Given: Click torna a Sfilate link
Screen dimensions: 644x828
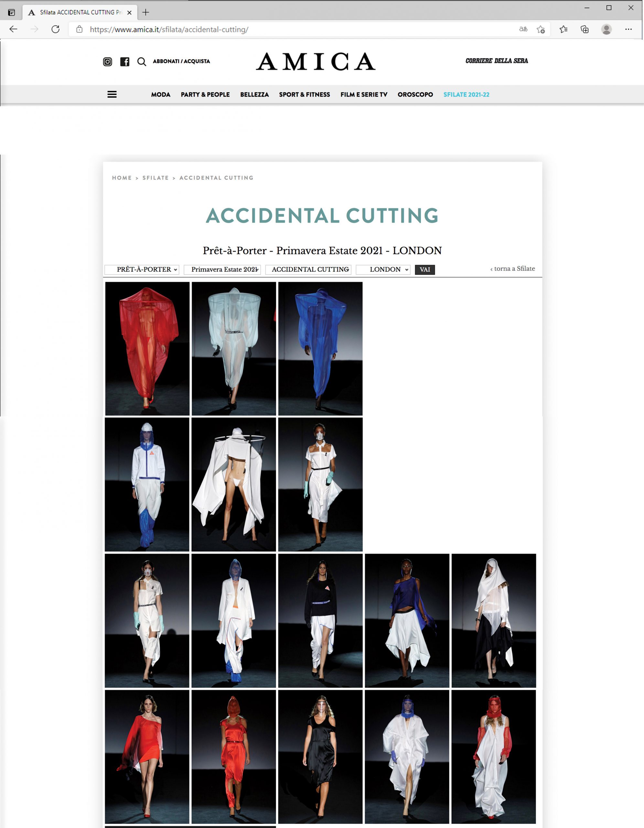Looking at the screenshot, I should (512, 268).
